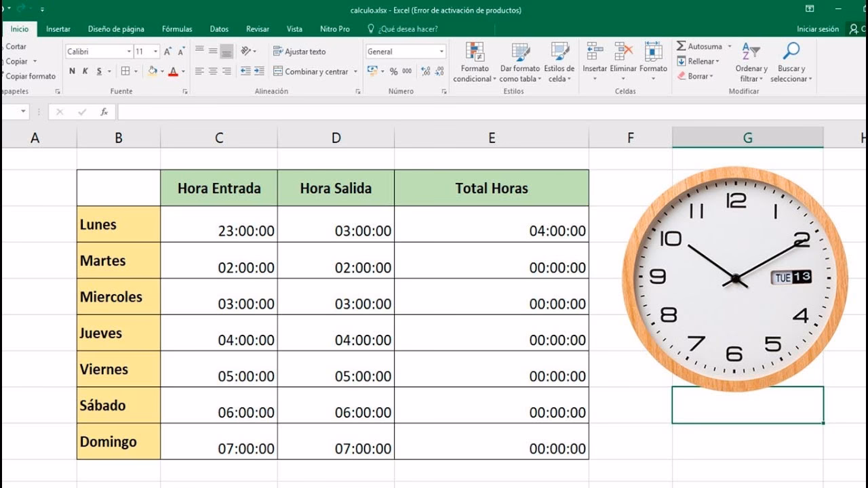Image resolution: width=868 pixels, height=488 pixels.
Task: Click the Autosuma icon
Action: point(682,46)
